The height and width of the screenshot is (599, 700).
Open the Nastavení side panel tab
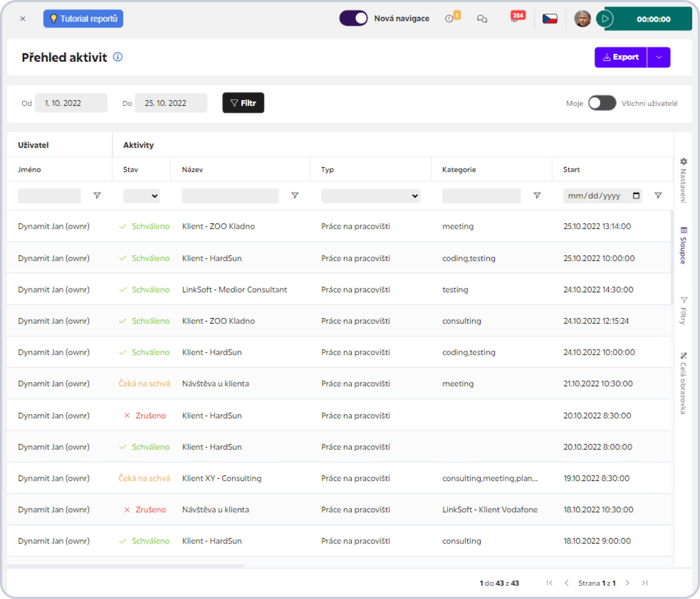[683, 181]
